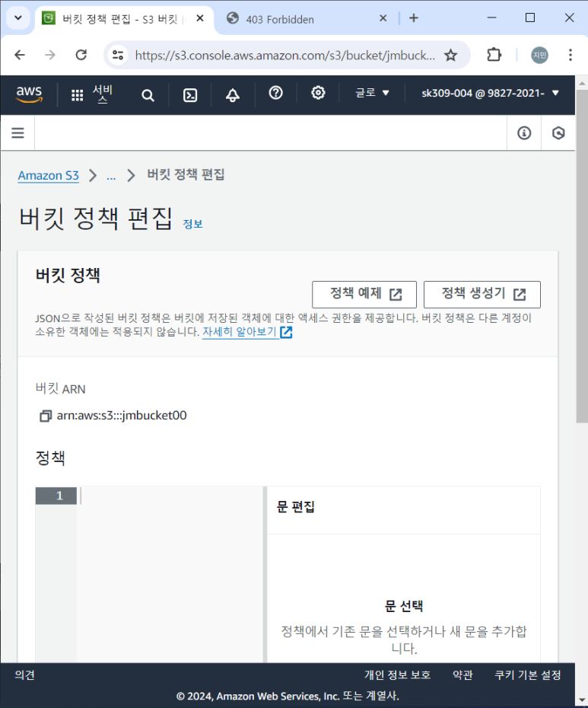Close the 버킷 정책 편집 tab

coord(200,18)
